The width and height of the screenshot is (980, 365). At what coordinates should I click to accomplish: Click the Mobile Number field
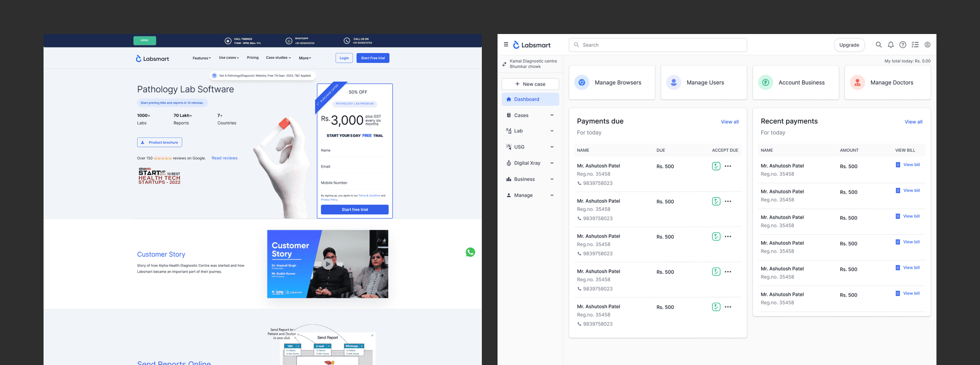click(355, 183)
